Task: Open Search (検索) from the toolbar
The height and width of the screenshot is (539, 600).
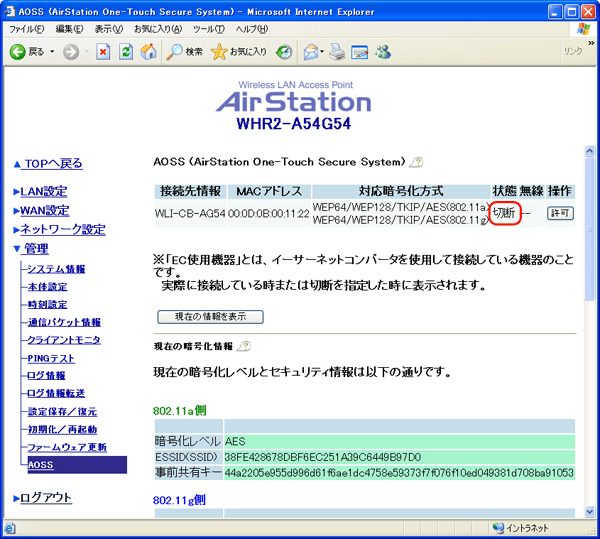Action: [x=184, y=52]
